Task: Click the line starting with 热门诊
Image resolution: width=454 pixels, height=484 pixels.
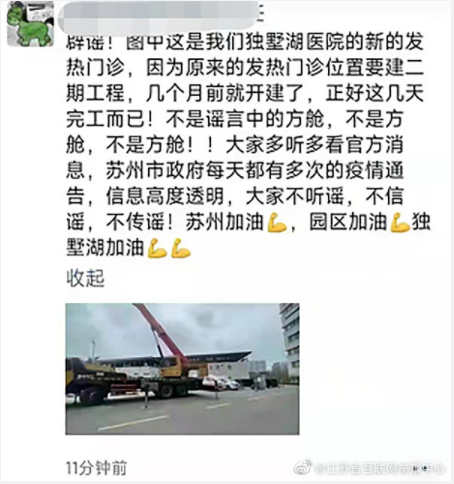Action: 245,68
